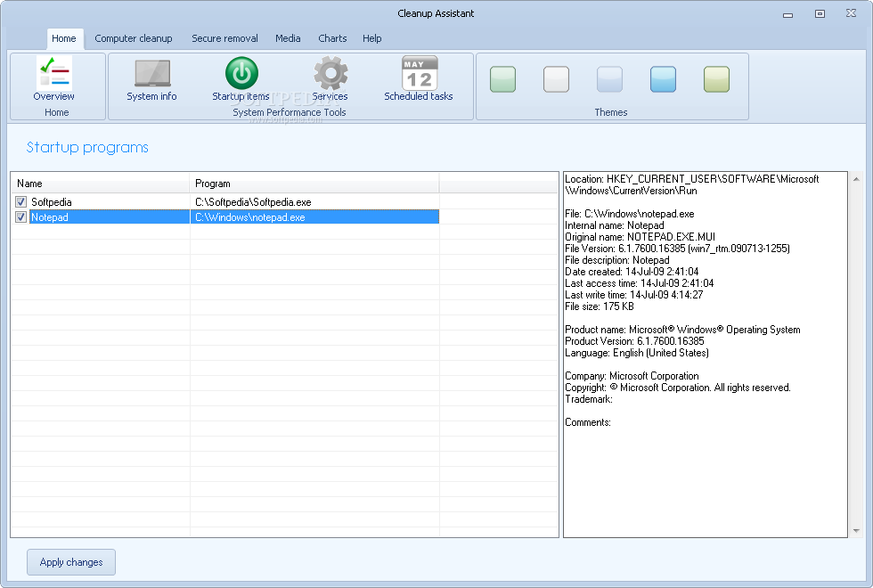Screen dimensions: 873x588
Task: Switch to the Home tab
Action: coord(64,38)
